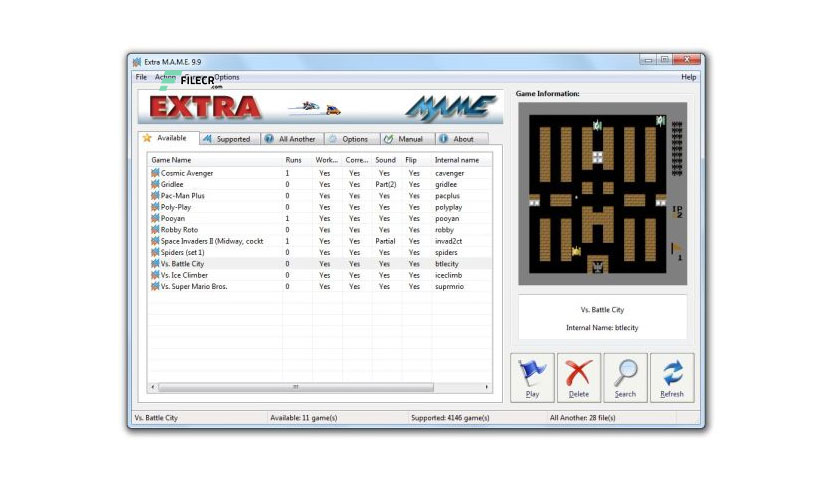Click the Play flag button
The height and width of the screenshot is (484, 836).
tap(532, 377)
